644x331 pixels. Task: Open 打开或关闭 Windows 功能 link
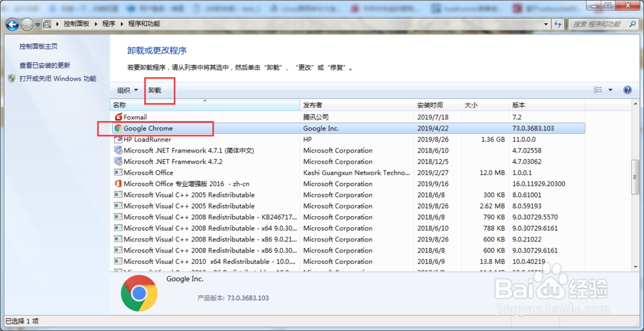coord(58,79)
